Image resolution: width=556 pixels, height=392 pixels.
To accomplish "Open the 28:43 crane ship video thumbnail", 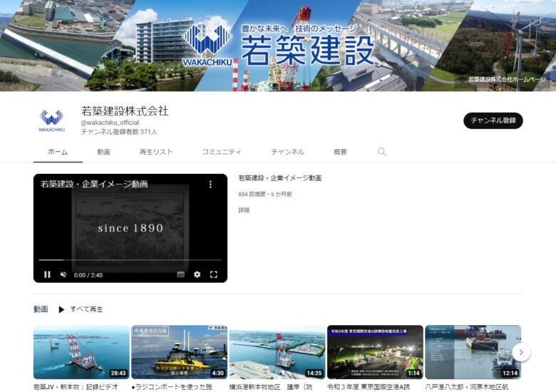I will pyautogui.click(x=81, y=352).
